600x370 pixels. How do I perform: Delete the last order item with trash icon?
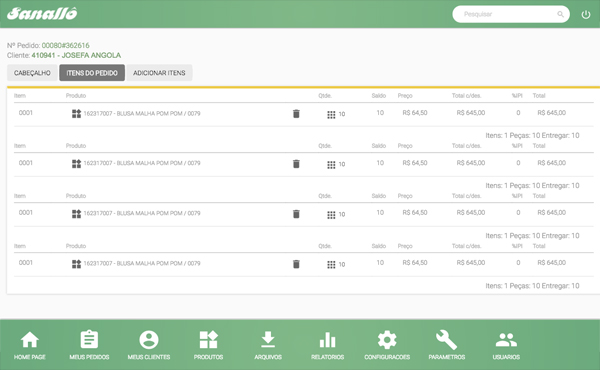pyautogui.click(x=296, y=264)
